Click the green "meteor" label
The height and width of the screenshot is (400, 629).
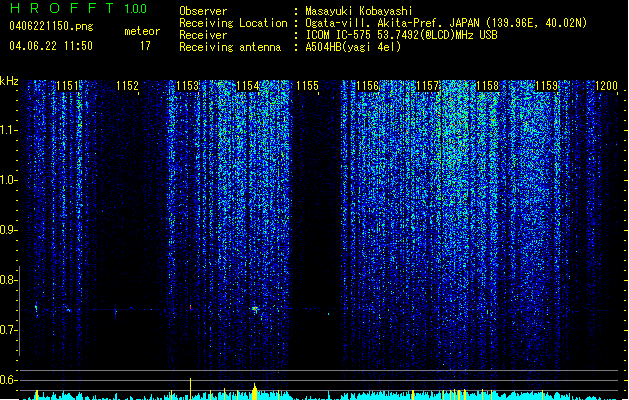[x=142, y=31]
